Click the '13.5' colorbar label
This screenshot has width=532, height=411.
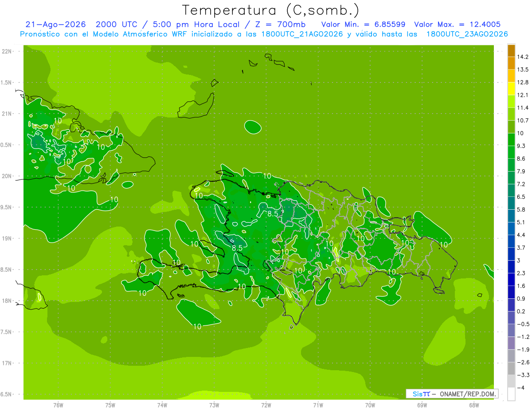tap(523, 70)
